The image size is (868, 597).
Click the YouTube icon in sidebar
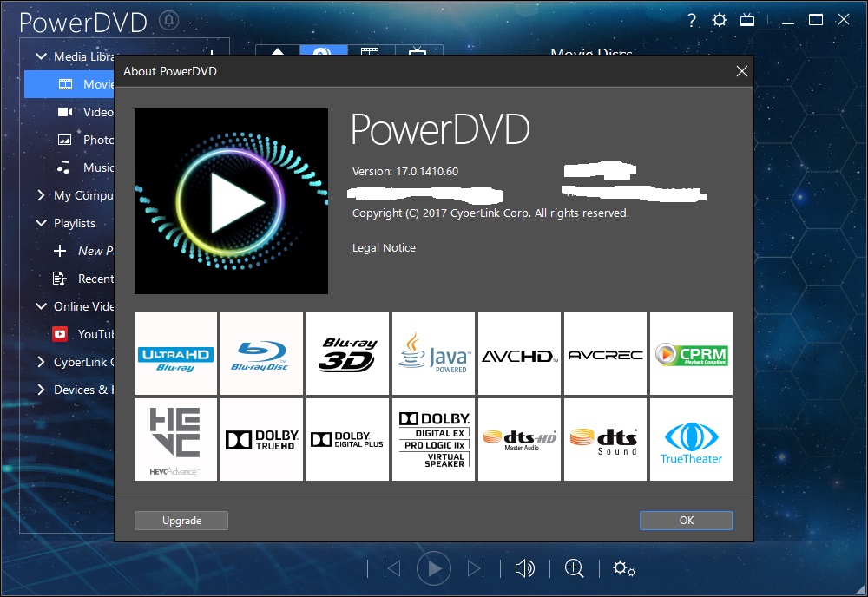click(60, 334)
